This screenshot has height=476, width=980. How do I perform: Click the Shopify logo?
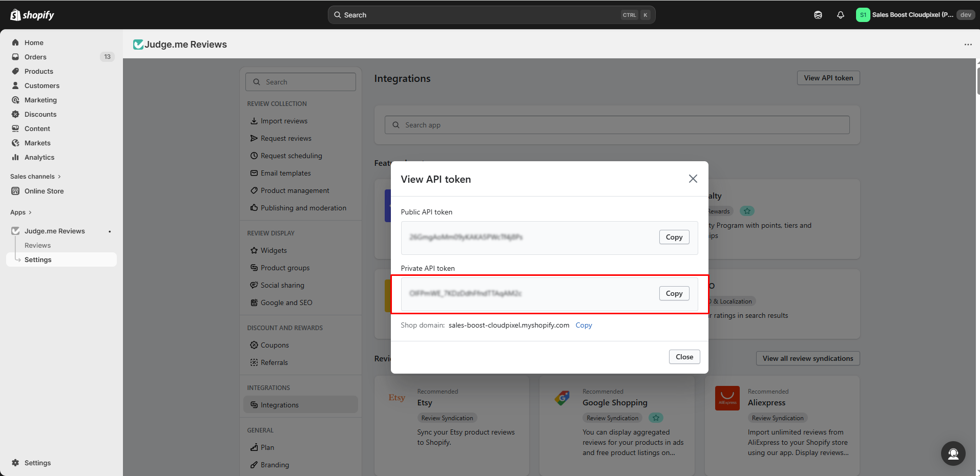[x=32, y=15]
